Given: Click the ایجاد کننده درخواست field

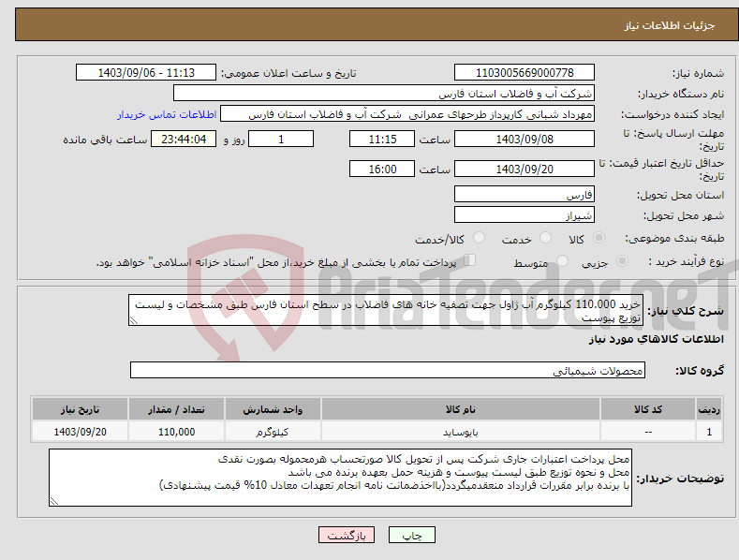Looking at the screenshot, I should click(407, 114).
